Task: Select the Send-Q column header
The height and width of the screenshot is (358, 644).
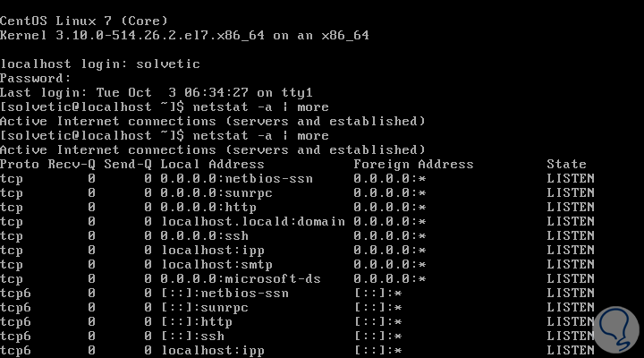Action: click(x=128, y=164)
